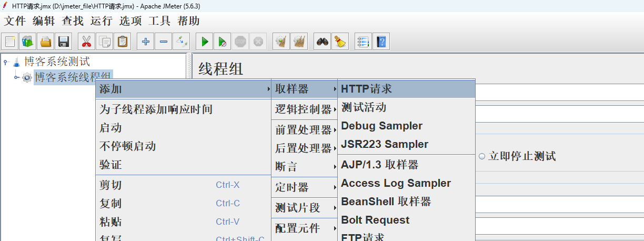Expand the 断言 submenu
644x241 pixels.
305,167
